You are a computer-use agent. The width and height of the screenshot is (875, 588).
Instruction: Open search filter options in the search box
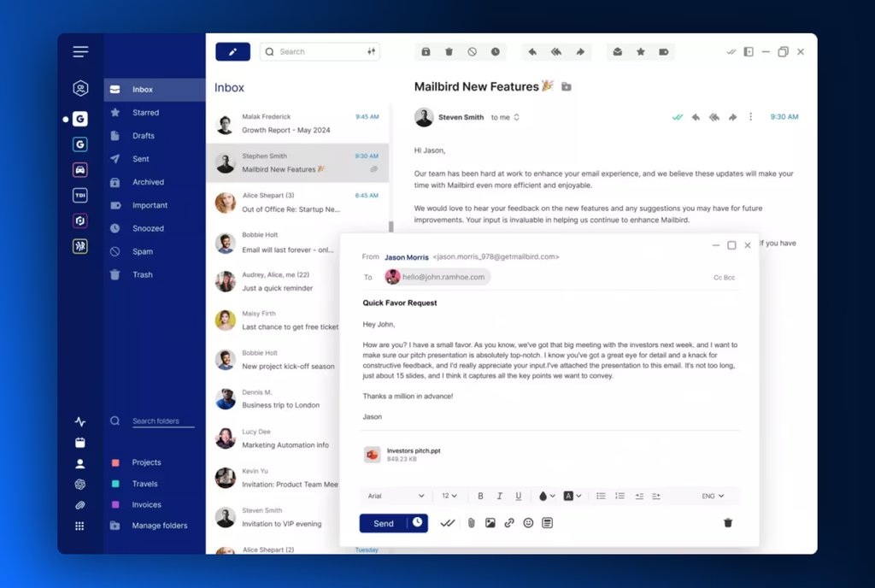tap(371, 52)
